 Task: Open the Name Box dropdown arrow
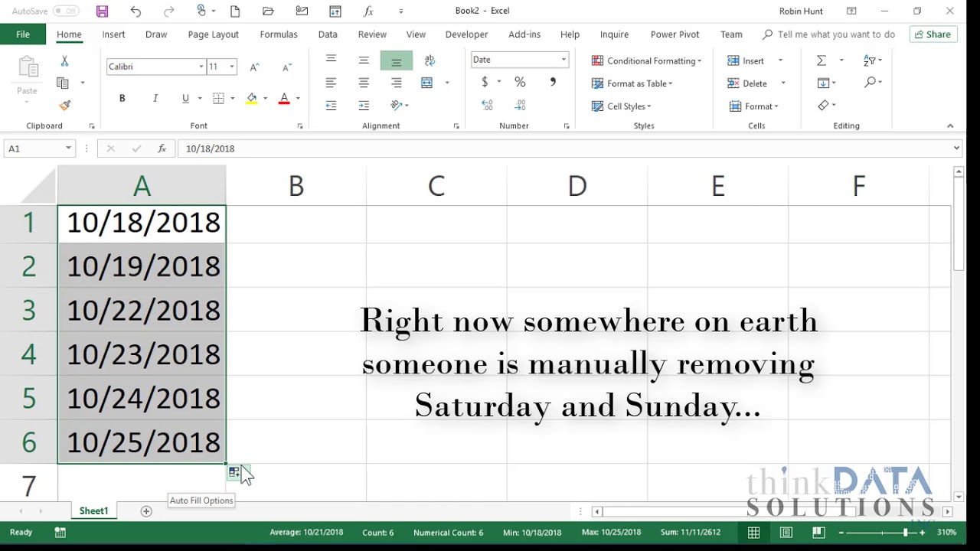(x=68, y=148)
